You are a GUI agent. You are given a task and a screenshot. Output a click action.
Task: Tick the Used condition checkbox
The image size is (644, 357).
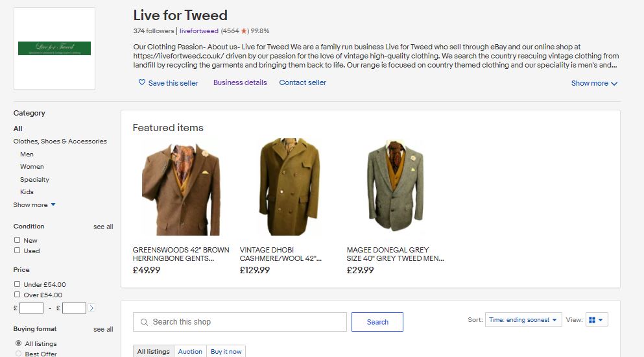tap(18, 251)
